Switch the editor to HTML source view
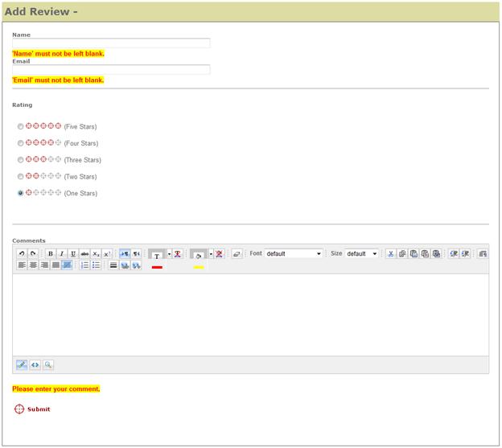Screen dimensions: 502x448 [x=35, y=364]
